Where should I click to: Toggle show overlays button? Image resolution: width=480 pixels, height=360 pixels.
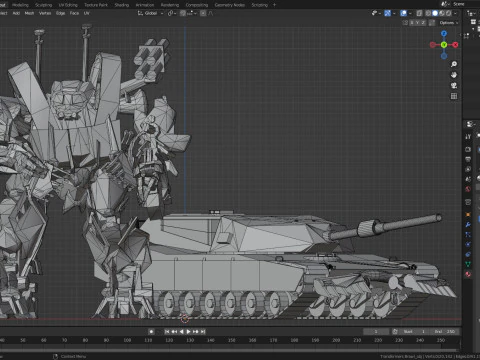403,13
